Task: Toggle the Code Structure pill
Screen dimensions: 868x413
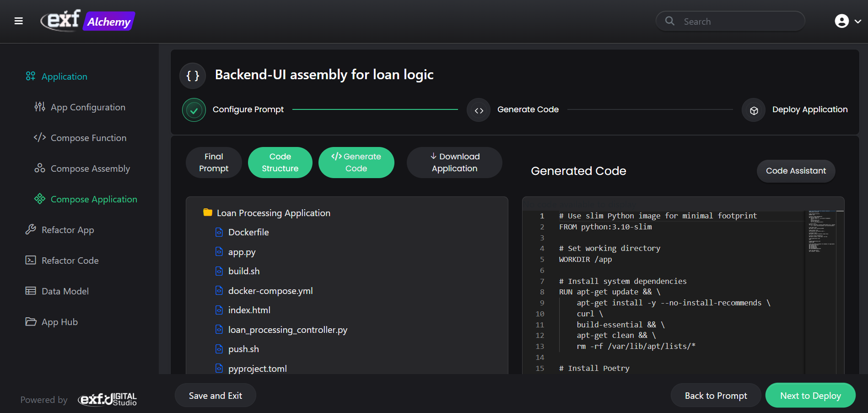Action: (280, 163)
